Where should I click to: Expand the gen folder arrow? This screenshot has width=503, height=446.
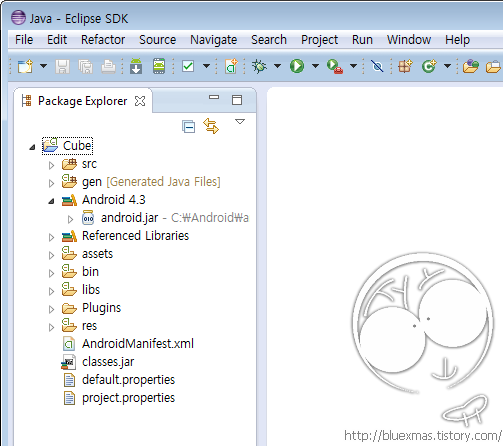pyautogui.click(x=51, y=183)
